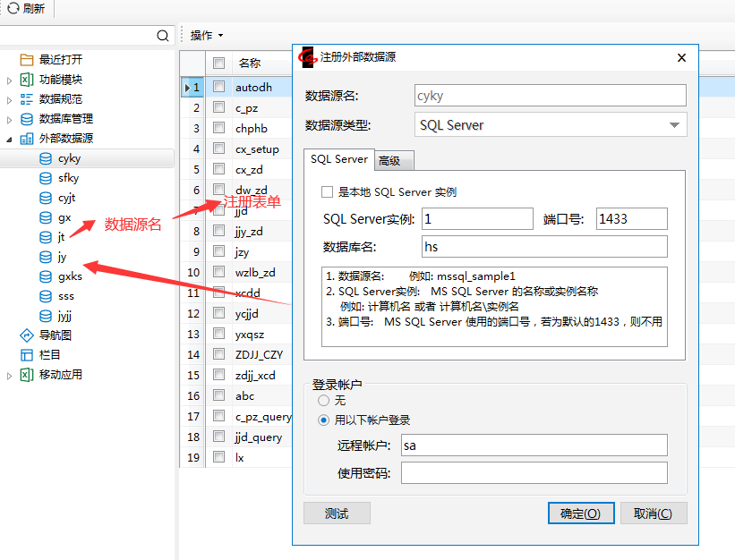
Task: Expand the 数据库管理 tree node
Action: pyautogui.click(x=10, y=119)
